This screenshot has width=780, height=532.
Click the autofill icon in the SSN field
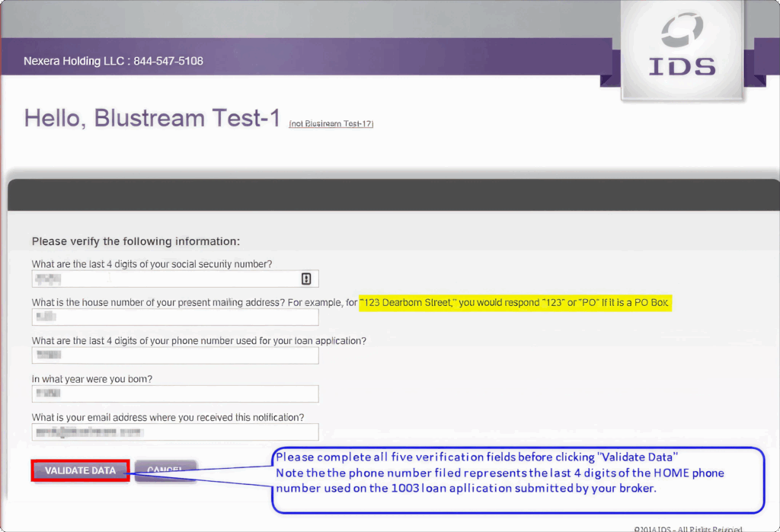coord(306,279)
